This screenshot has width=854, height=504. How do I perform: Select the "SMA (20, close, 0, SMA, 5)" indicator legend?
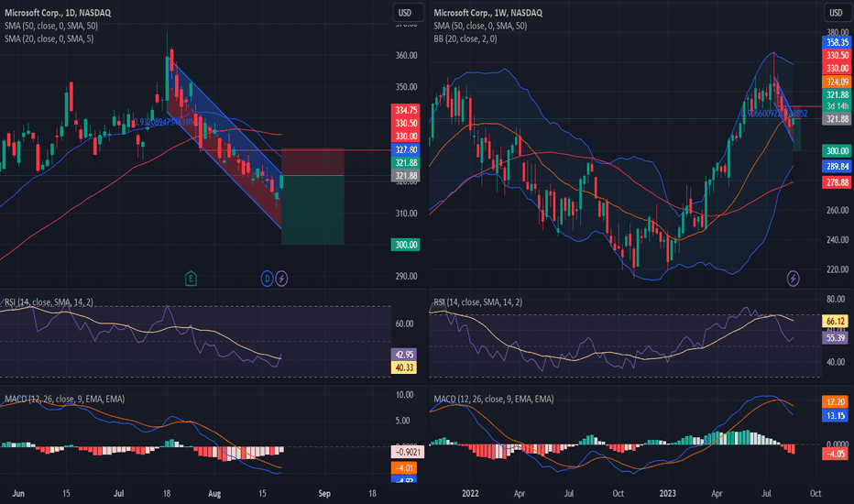tap(49, 38)
